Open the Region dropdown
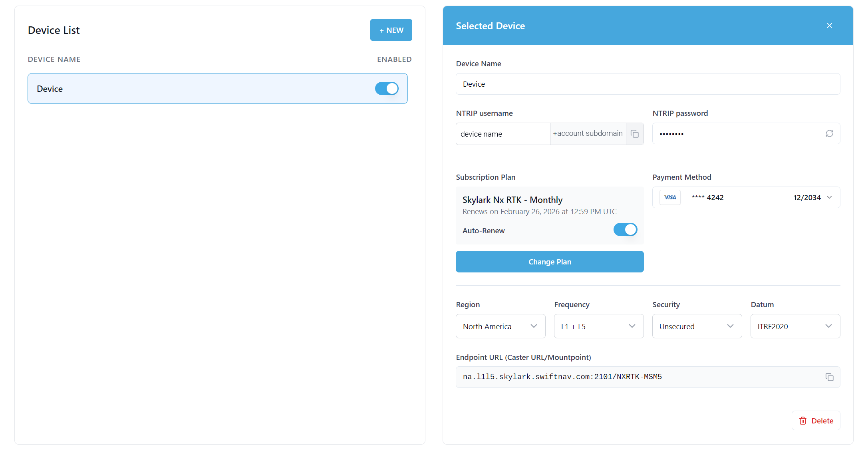Viewport: 868px width, 449px height. (500, 326)
